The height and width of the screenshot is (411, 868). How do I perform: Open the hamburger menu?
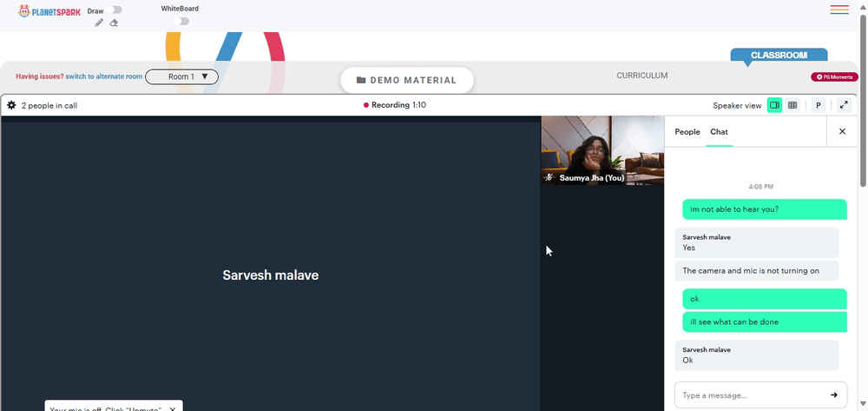839,10
